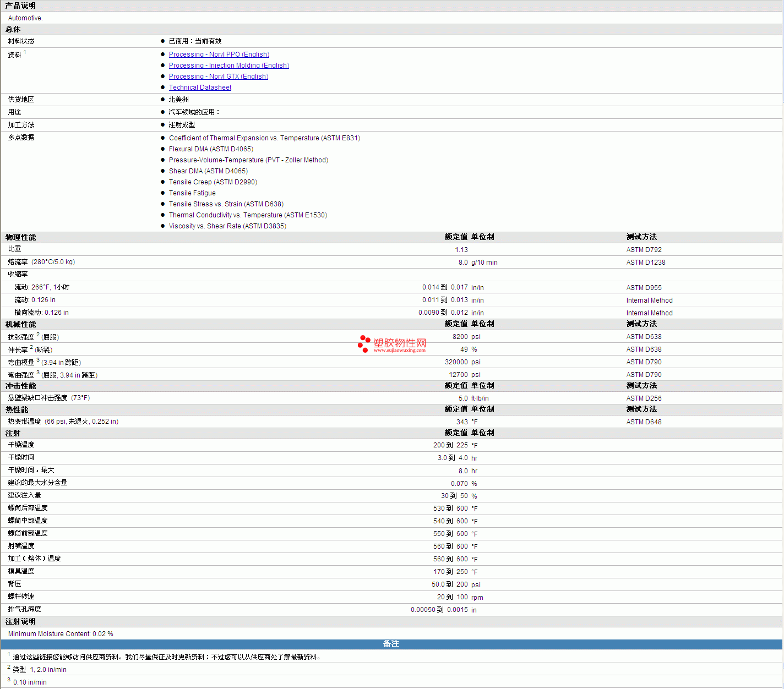This screenshot has height=689, width=784.
Task: Select 'Tensile Stress vs. Strain (ASTM D638)' entry
Action: click(226, 204)
